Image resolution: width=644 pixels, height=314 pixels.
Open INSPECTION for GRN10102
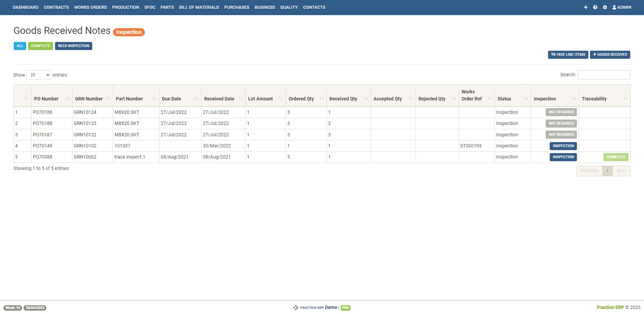563,145
